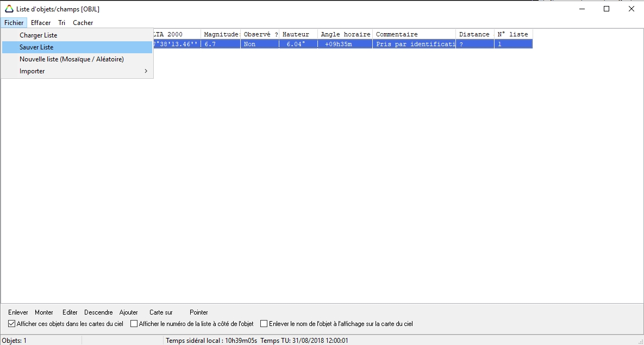Open Carte sur for the object

tap(161, 312)
